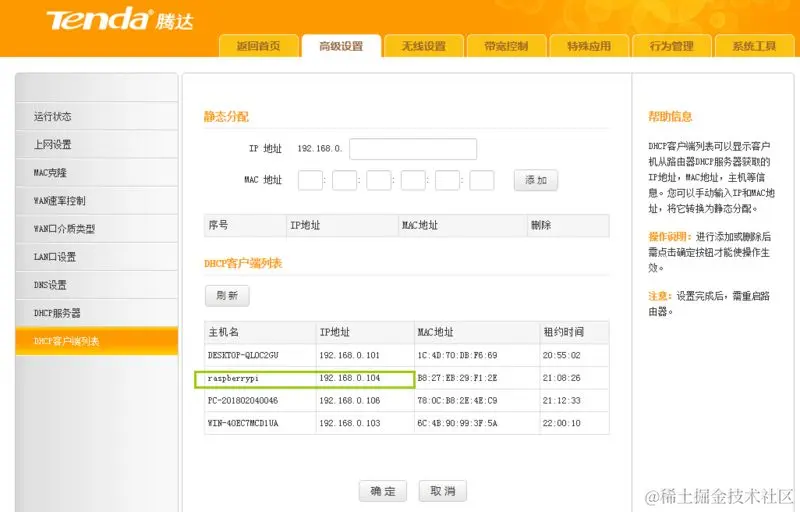Click the 帮助信息 heading
Image resolution: width=800 pixels, height=512 pixels.
[x=670, y=116]
